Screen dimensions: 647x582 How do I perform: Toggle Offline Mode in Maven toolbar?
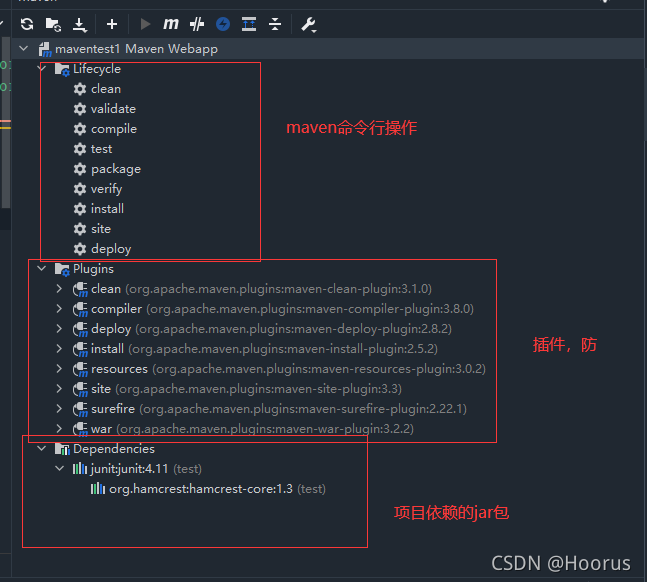tap(197, 24)
